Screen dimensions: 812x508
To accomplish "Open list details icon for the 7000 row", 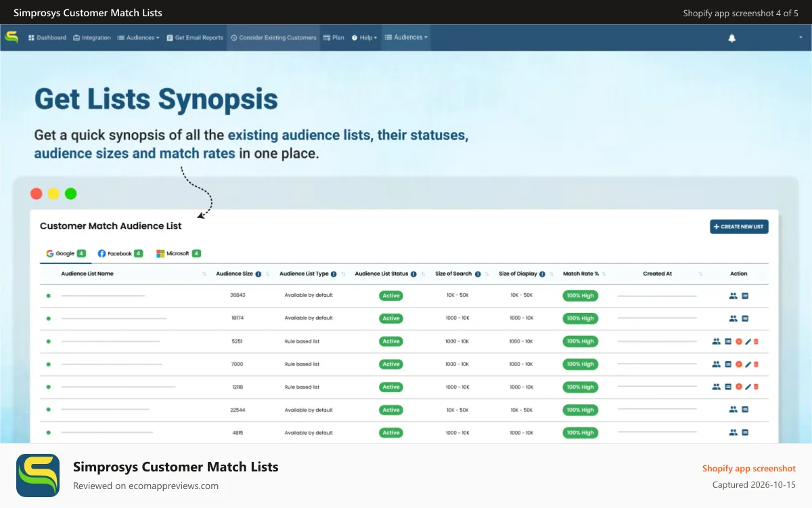I will [x=728, y=364].
